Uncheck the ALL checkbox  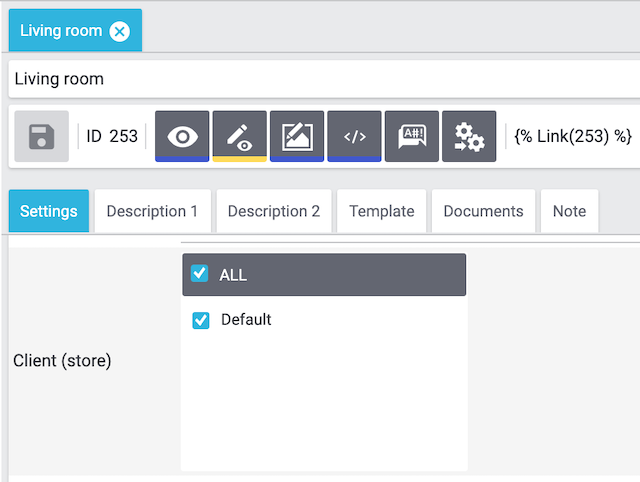199,274
